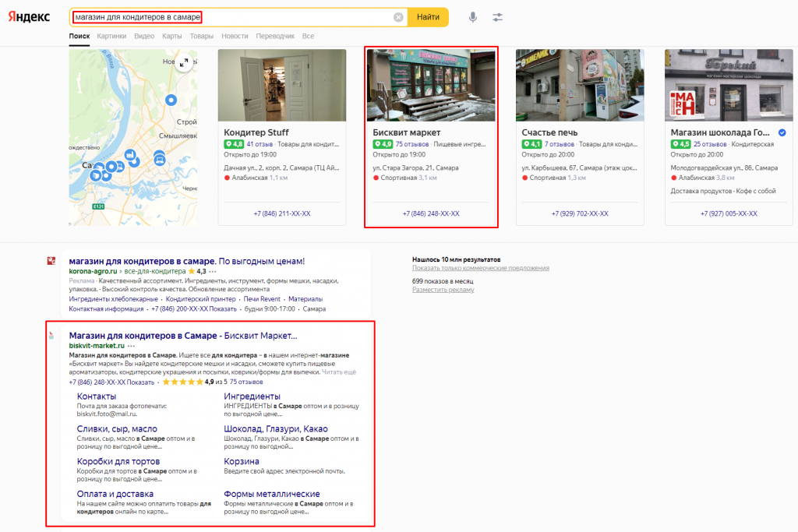The width and height of the screenshot is (798, 532).
Task: Open Сливки, сыр, масло sitelink
Action: pyautogui.click(x=117, y=428)
